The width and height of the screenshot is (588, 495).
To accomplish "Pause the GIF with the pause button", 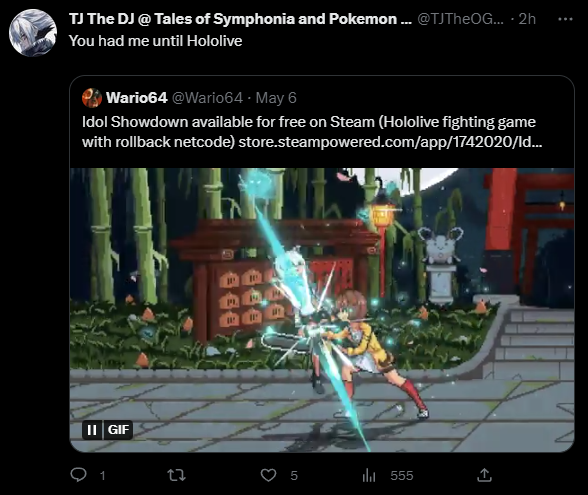I will [92, 430].
